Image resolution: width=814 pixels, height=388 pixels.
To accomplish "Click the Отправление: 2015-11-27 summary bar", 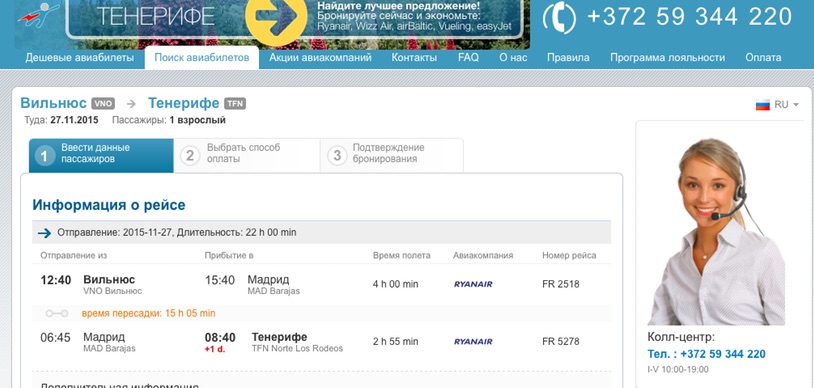I will point(321,233).
